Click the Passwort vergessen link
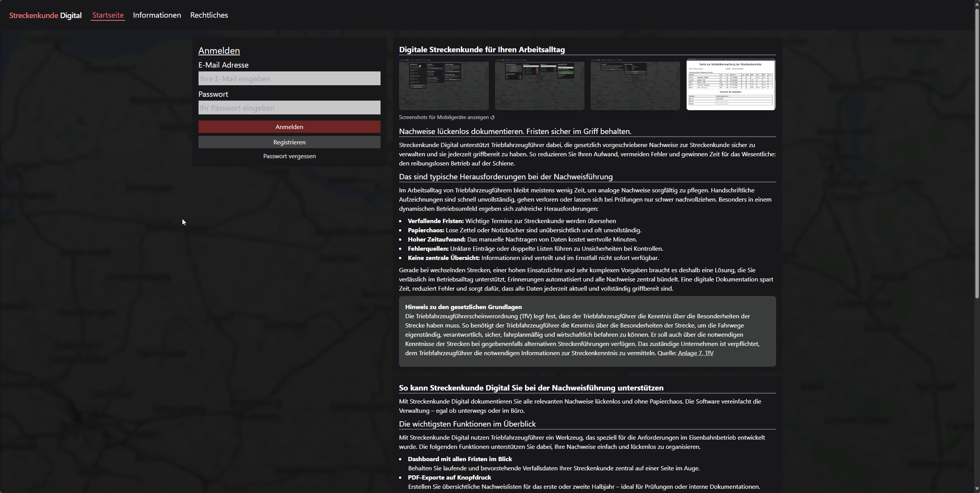 pyautogui.click(x=289, y=156)
